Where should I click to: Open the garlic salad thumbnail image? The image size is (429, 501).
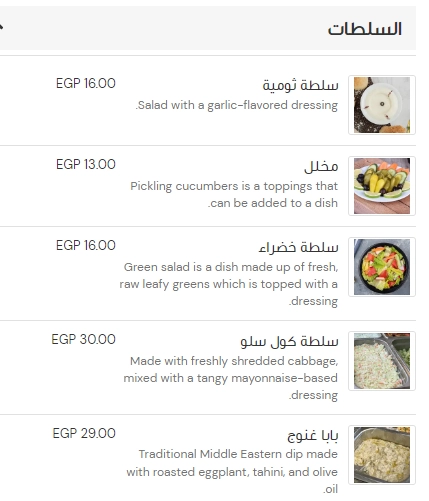point(382,105)
